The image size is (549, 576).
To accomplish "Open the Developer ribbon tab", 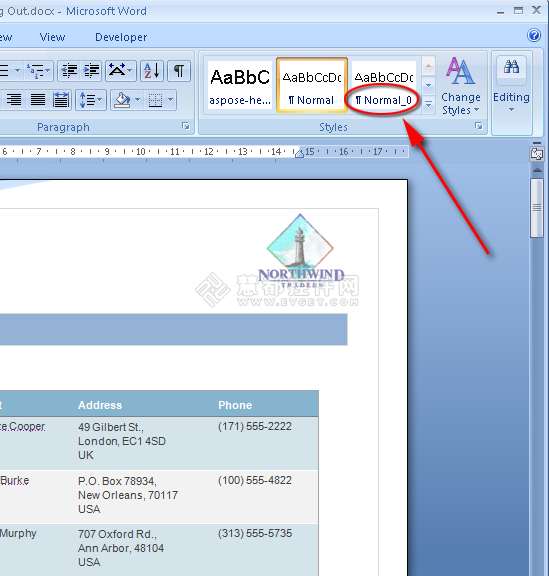I will (x=121, y=37).
